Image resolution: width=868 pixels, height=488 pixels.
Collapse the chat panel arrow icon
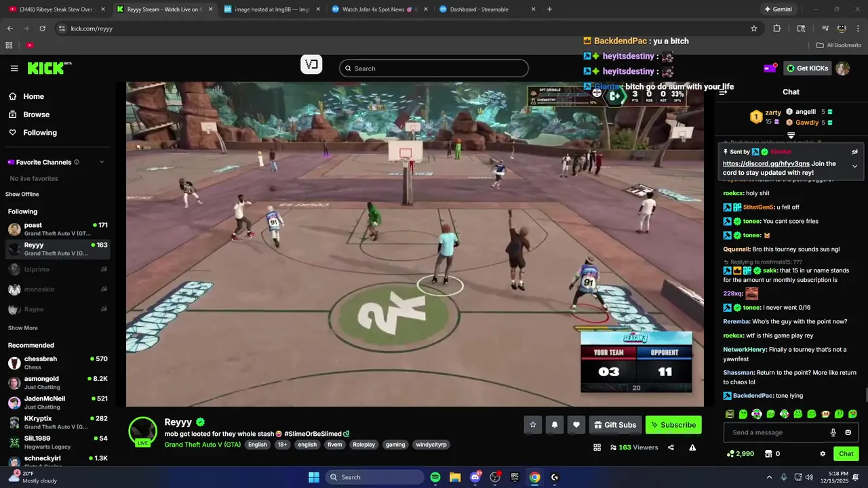(724, 92)
